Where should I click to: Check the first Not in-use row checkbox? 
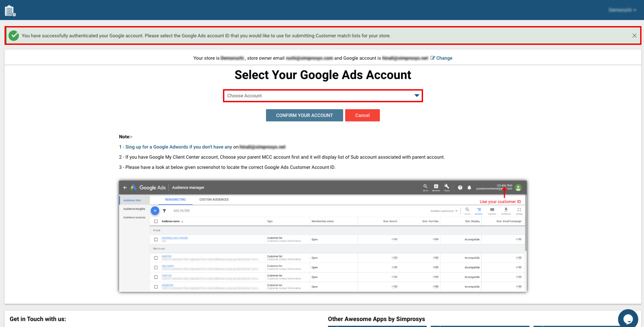(156, 258)
